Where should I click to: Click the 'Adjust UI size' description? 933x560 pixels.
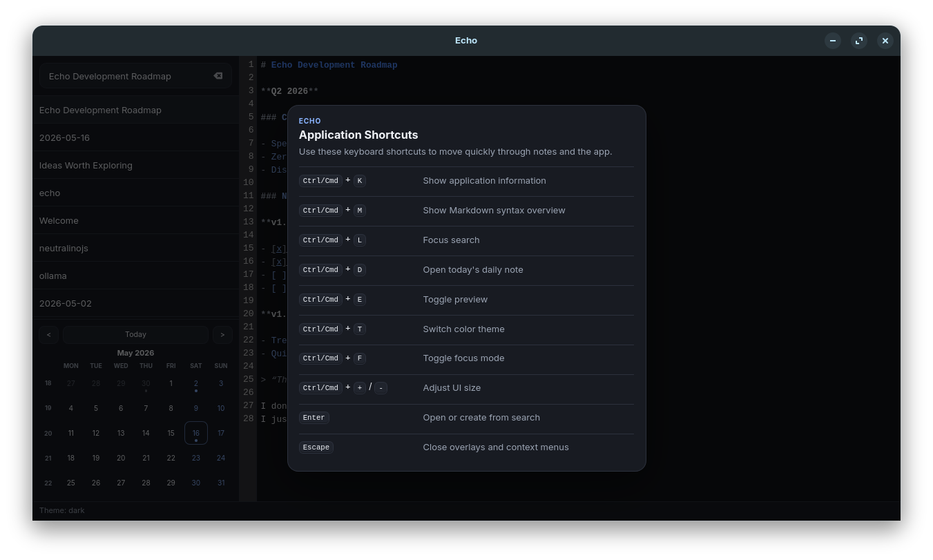click(452, 387)
